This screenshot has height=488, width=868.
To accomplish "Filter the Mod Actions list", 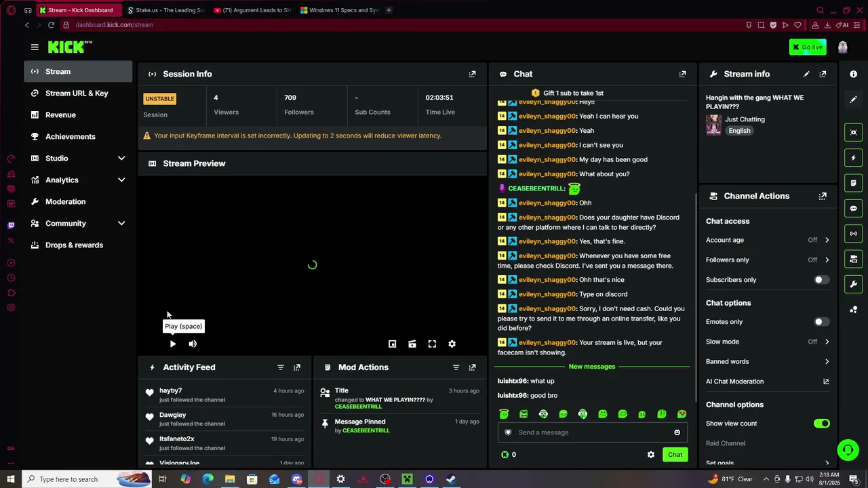I will [456, 367].
